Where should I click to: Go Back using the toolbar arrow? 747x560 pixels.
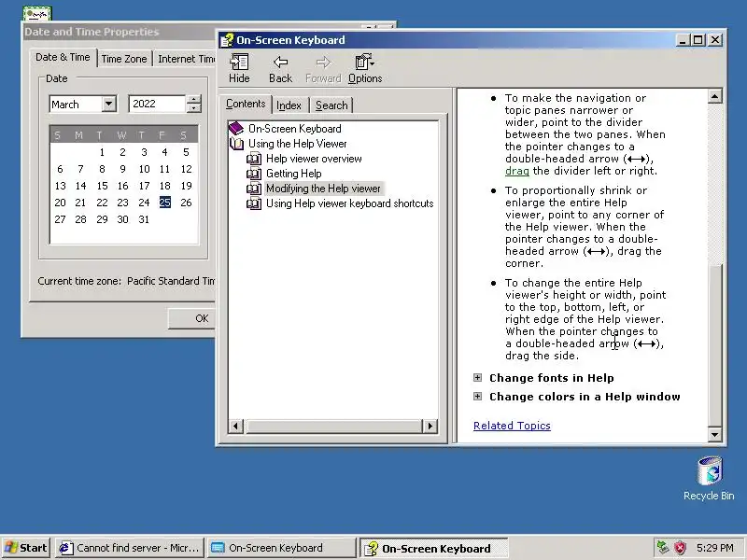pyautogui.click(x=280, y=68)
